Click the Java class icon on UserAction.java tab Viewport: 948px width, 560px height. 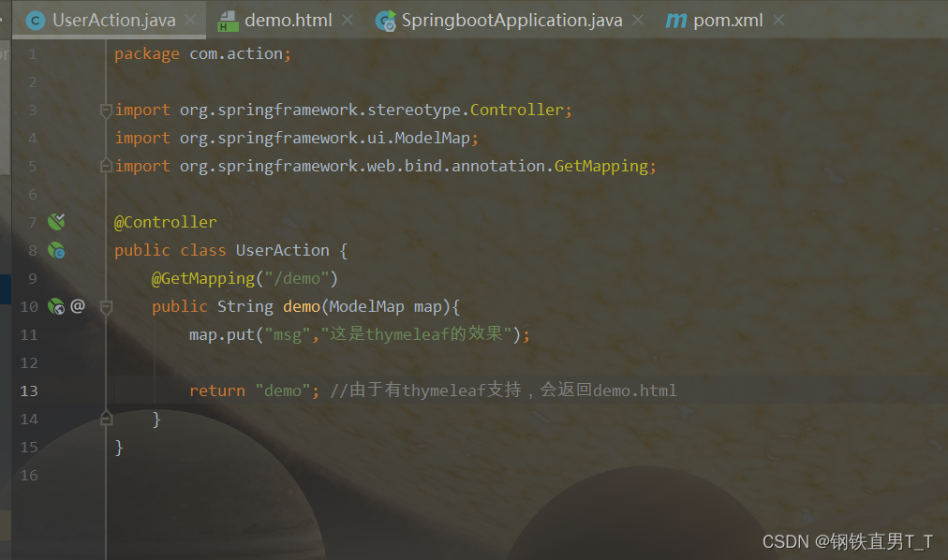(36, 22)
